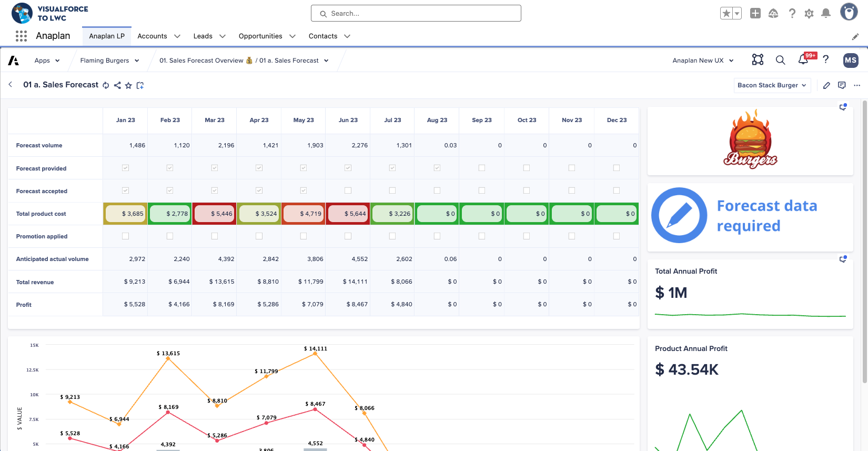Click the Total revenue row header
868x451 pixels.
[x=55, y=282]
